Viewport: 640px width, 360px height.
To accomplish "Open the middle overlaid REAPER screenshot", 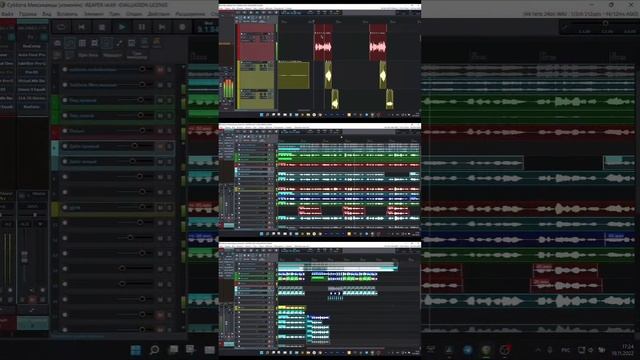I will click(320, 180).
